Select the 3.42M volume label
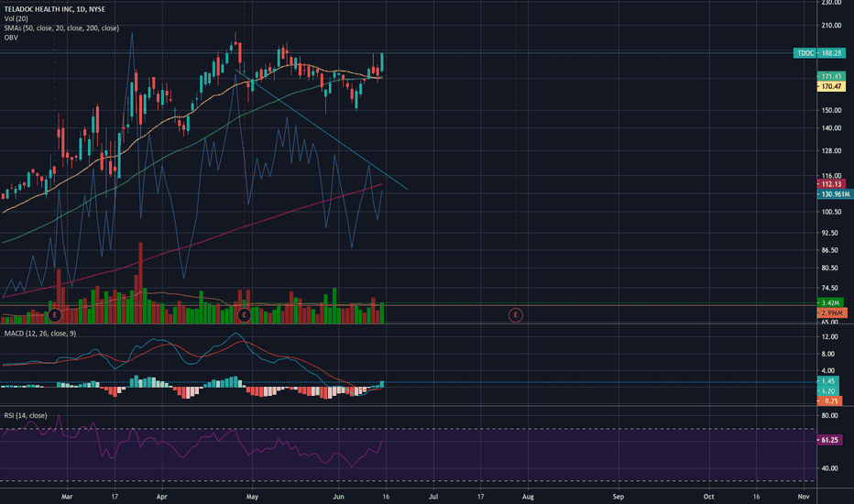 830,302
